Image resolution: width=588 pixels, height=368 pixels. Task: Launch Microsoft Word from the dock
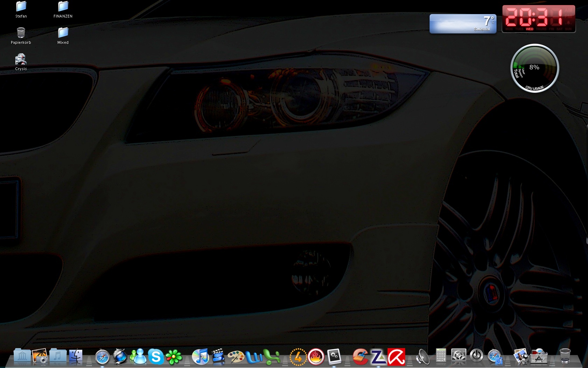click(x=254, y=357)
